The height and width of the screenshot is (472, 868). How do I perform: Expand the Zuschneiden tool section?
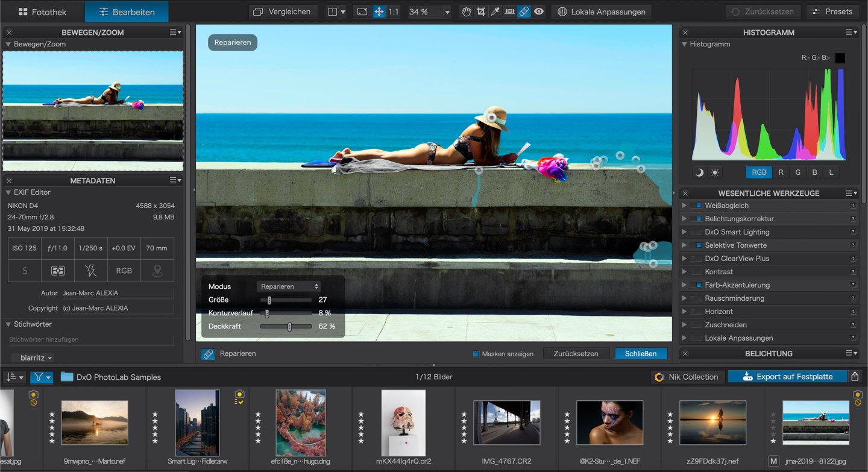(684, 325)
